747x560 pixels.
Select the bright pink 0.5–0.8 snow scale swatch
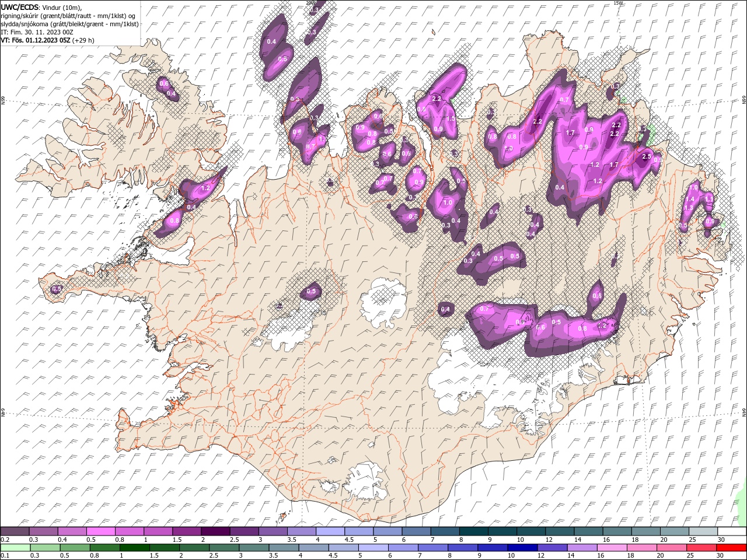100,531
